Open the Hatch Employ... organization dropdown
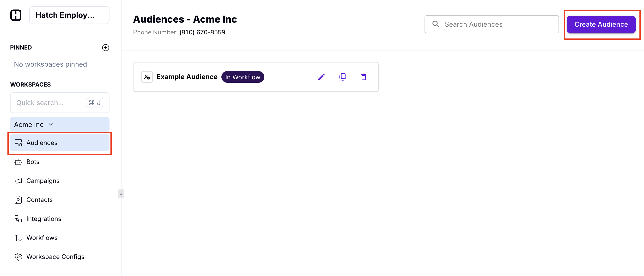644x276 pixels. coord(69,15)
